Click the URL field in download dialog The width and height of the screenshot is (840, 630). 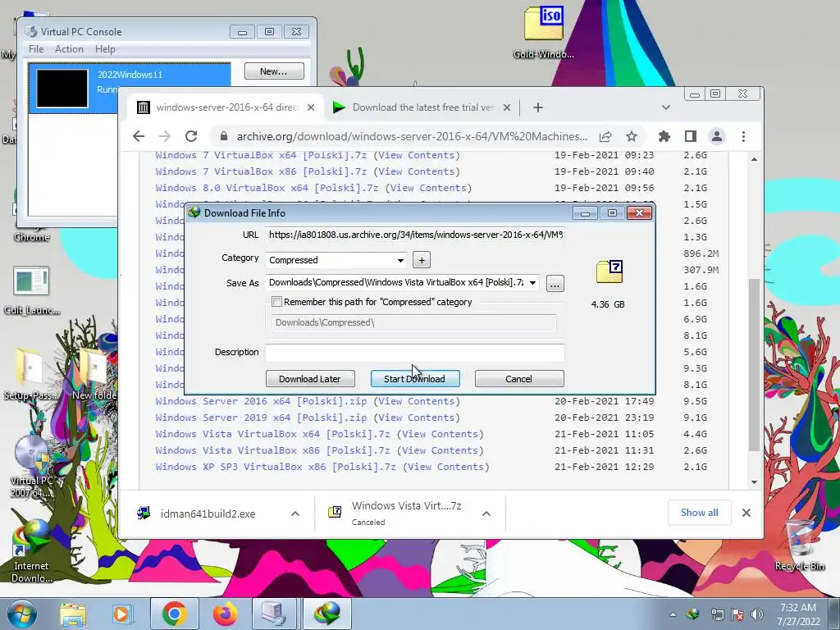[415, 235]
